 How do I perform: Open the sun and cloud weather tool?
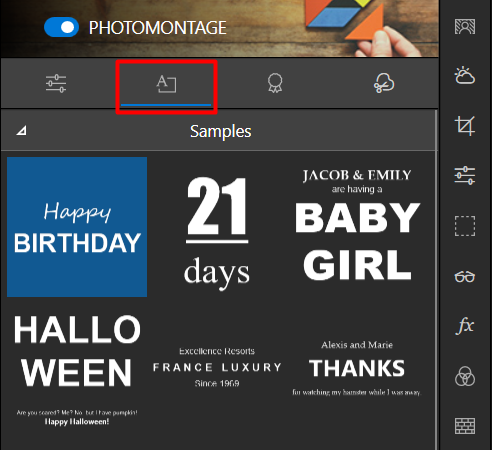(465, 76)
